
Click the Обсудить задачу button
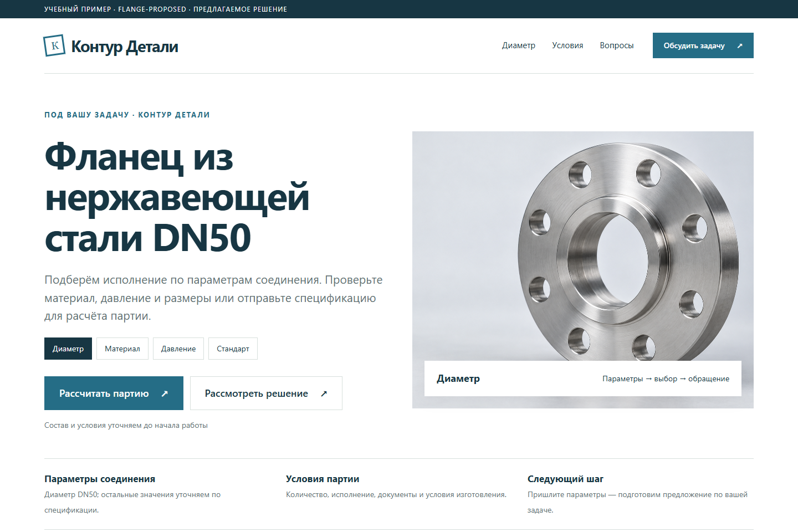tap(703, 45)
